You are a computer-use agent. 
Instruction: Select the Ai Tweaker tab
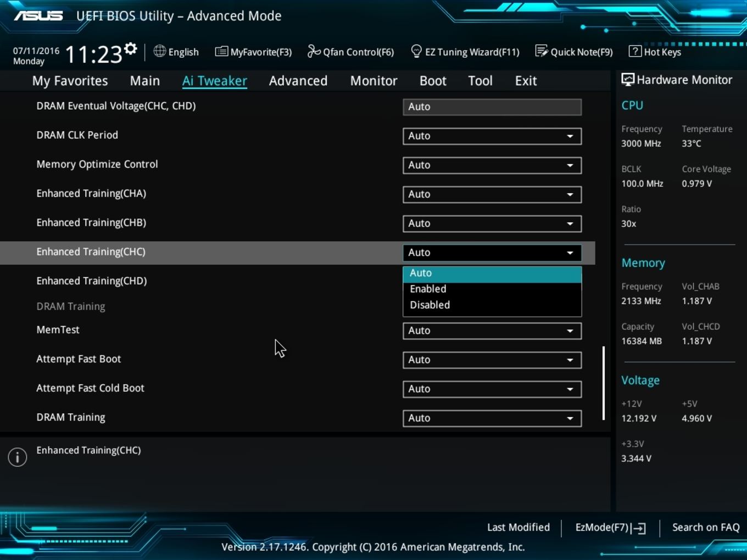click(x=215, y=81)
